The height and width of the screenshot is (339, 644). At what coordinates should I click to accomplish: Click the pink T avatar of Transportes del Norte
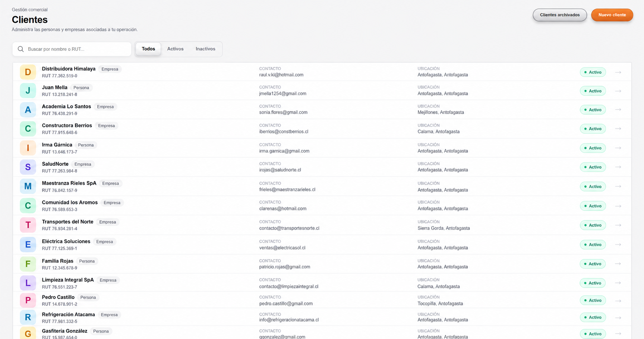coord(28,225)
